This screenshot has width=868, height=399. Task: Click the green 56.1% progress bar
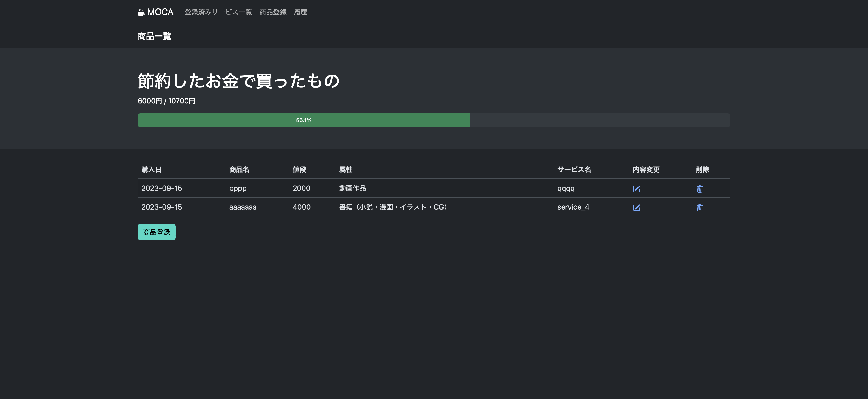click(x=304, y=120)
